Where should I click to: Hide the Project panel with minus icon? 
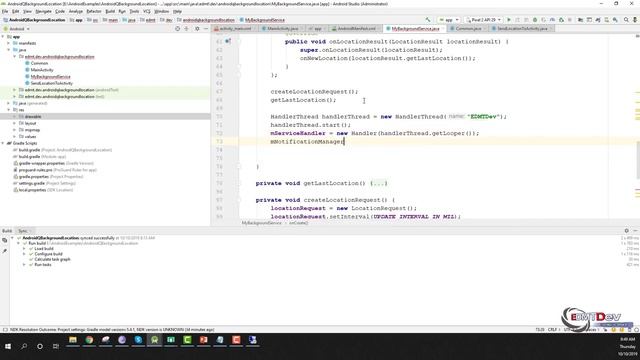pos(206,29)
